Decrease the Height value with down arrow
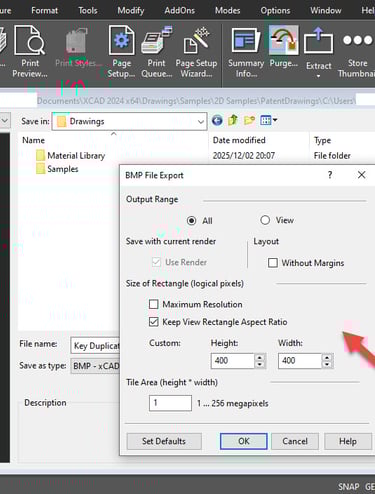The height and width of the screenshot is (494, 375). click(x=260, y=364)
